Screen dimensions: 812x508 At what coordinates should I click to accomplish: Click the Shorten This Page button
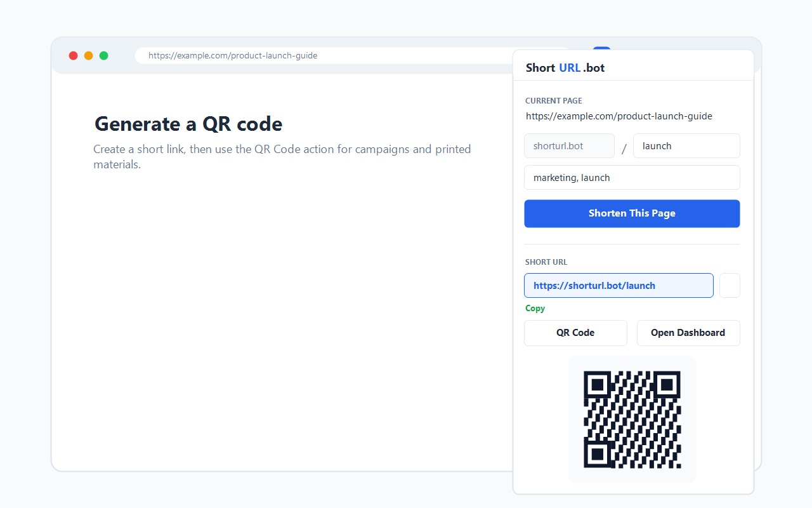click(x=632, y=213)
